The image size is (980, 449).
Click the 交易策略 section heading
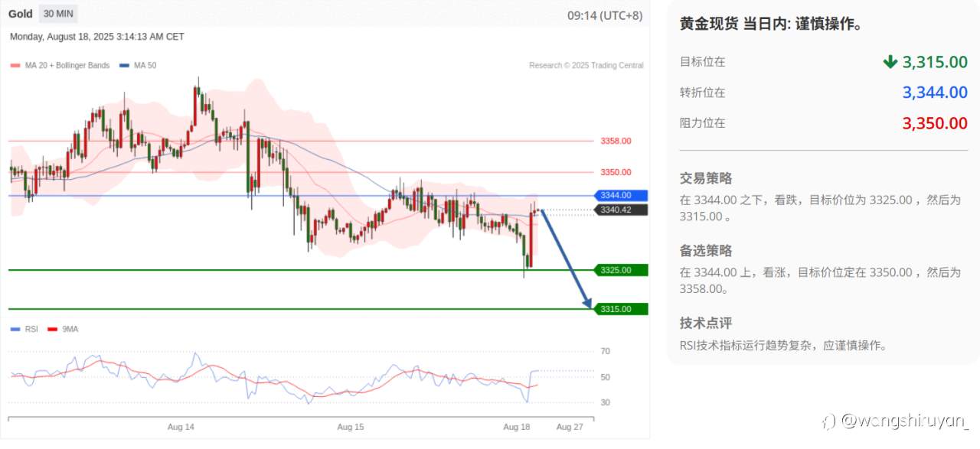706,178
